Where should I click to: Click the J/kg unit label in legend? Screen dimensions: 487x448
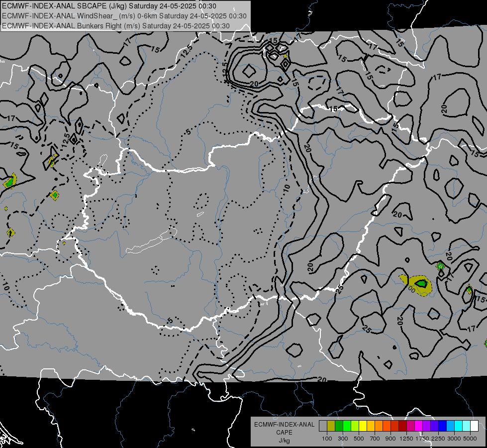284,441
